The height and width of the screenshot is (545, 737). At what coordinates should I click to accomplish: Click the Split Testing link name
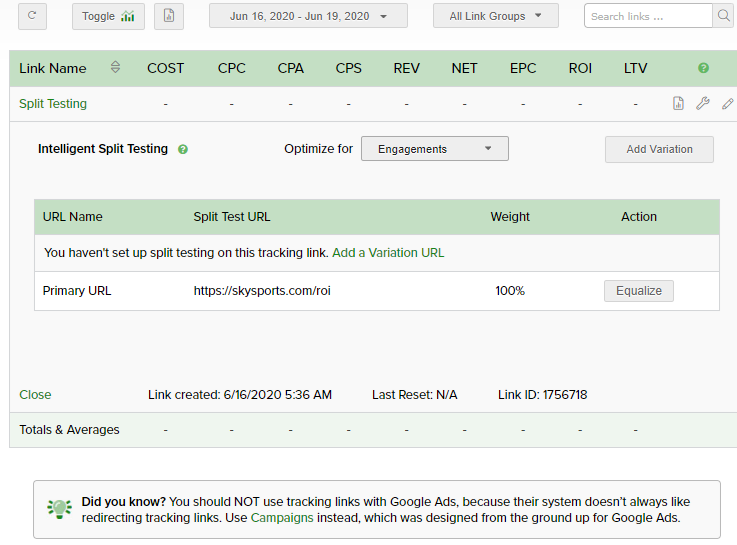pos(53,104)
